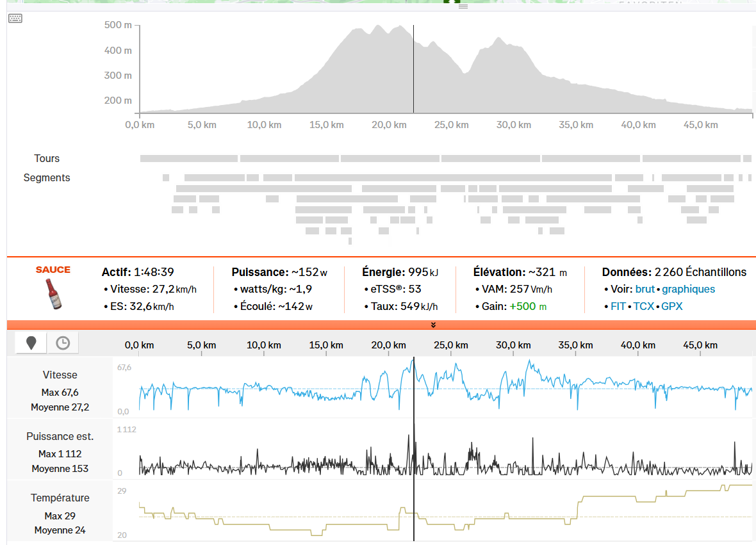Viewport: 756px width, 545px height.
Task: Click the keyboard shortcuts icon
Action: (15, 19)
